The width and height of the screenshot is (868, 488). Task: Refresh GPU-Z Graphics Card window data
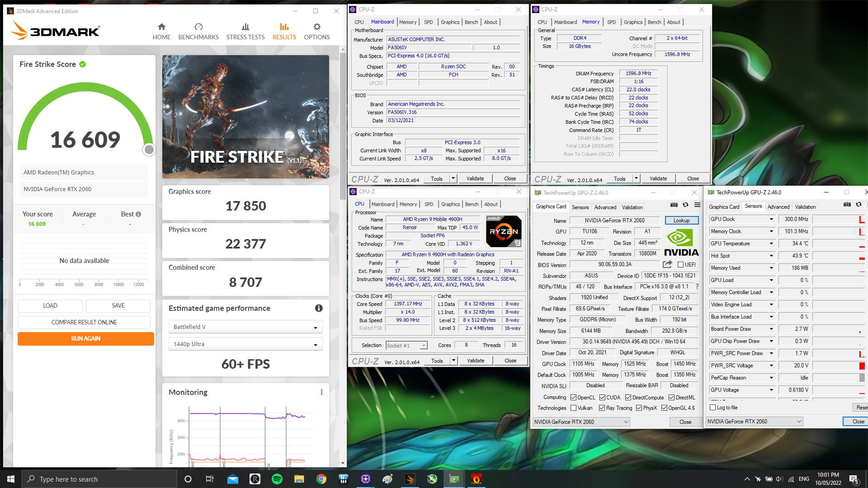click(686, 205)
